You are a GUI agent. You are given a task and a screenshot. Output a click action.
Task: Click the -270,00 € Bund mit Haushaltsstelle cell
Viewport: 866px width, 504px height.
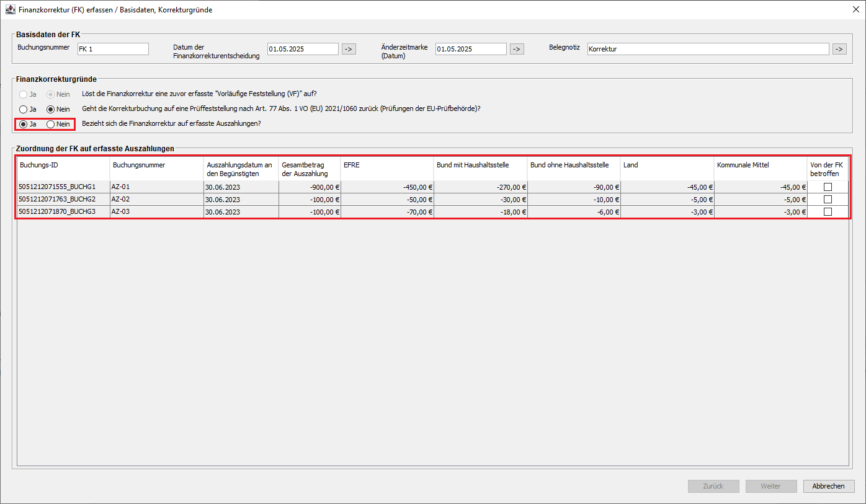click(481, 187)
